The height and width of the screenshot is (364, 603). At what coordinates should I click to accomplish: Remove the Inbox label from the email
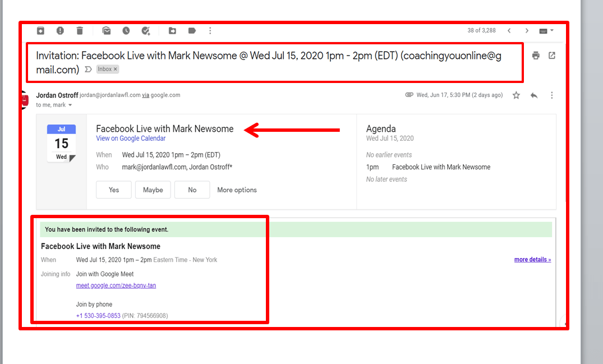point(116,69)
